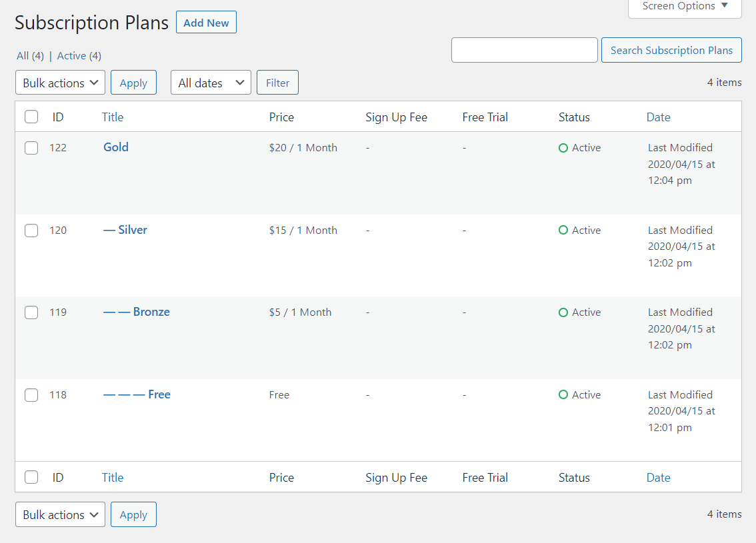Check the checkbox for the Silver plan
The image size is (756, 543).
[31, 230]
